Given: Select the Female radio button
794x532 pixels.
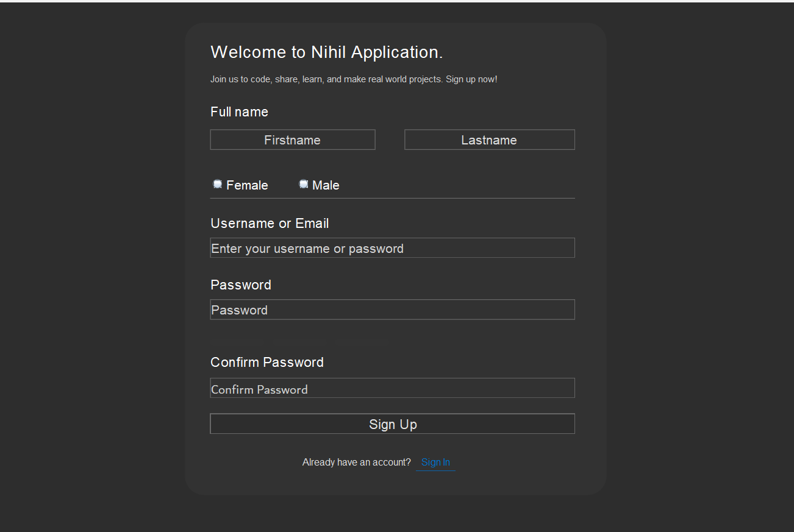Looking at the screenshot, I should 217,184.
